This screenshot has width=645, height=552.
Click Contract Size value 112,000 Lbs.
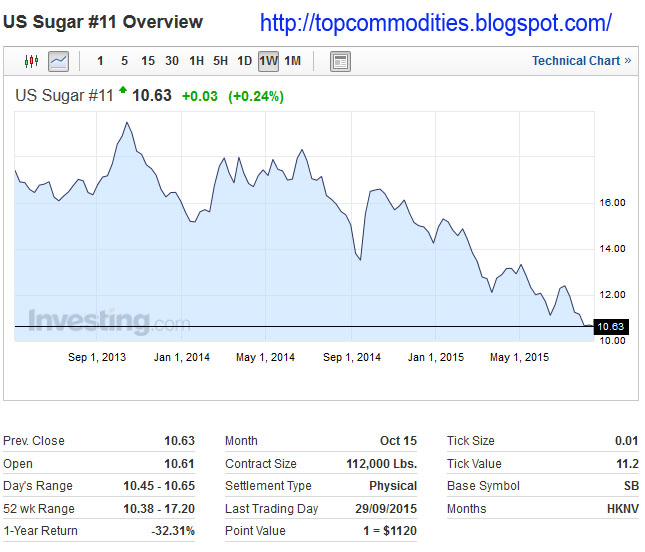click(382, 464)
